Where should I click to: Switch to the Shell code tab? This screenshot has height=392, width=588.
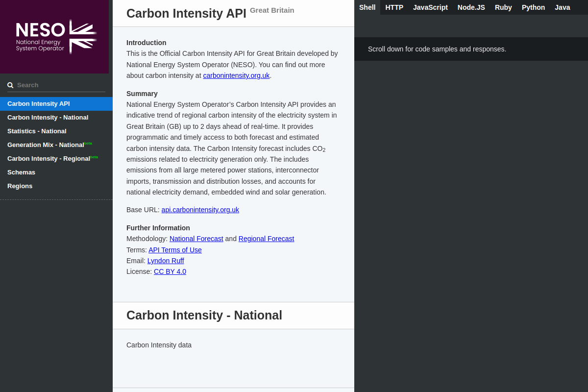367,7
